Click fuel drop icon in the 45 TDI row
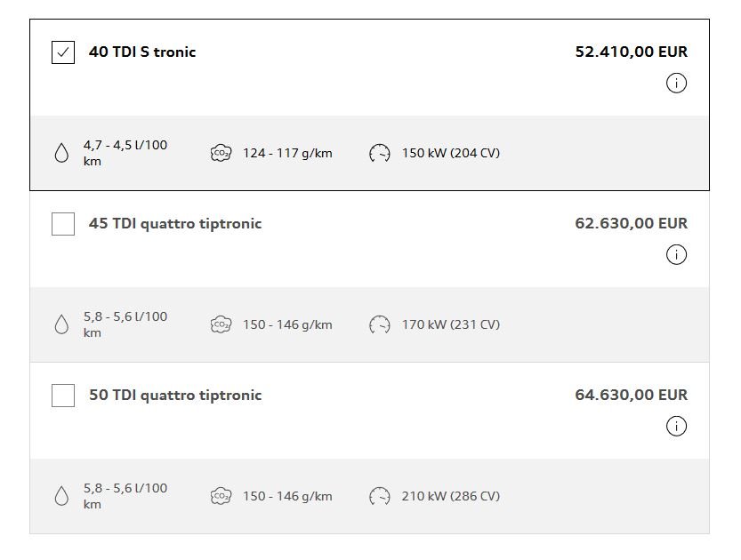Viewport: 741px width, 560px height. (x=61, y=324)
